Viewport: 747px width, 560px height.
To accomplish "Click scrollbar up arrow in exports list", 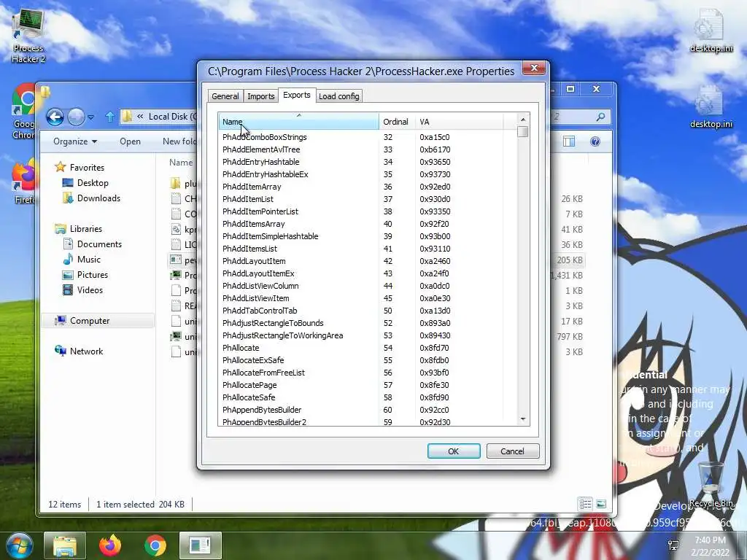I will (x=523, y=120).
